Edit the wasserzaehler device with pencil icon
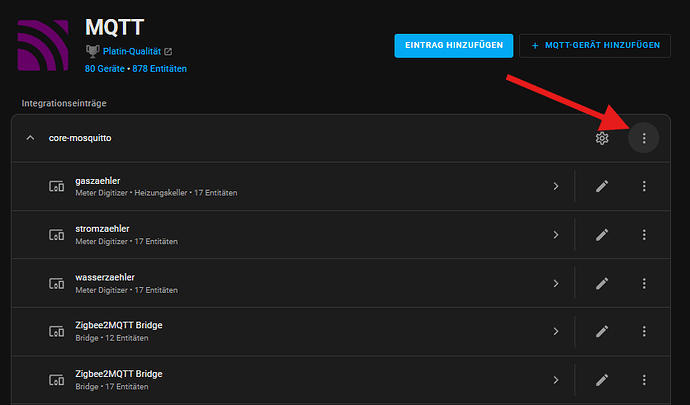 pos(602,283)
